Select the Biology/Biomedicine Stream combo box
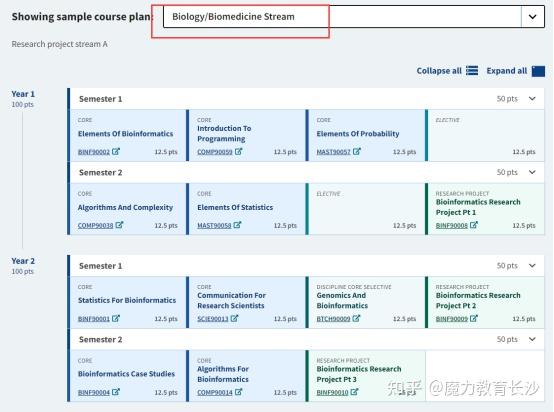The height and width of the screenshot is (412, 554). coord(354,16)
